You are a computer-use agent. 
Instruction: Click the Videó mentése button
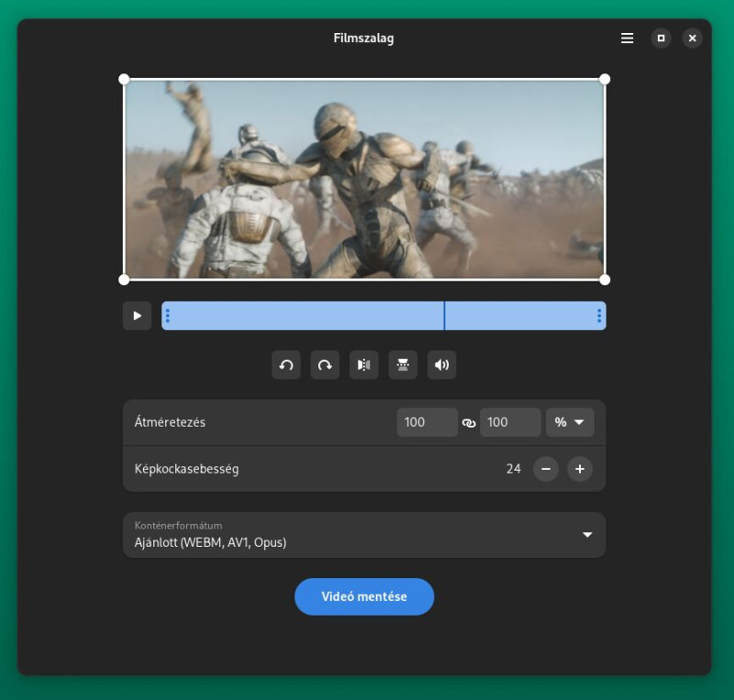[x=364, y=596]
